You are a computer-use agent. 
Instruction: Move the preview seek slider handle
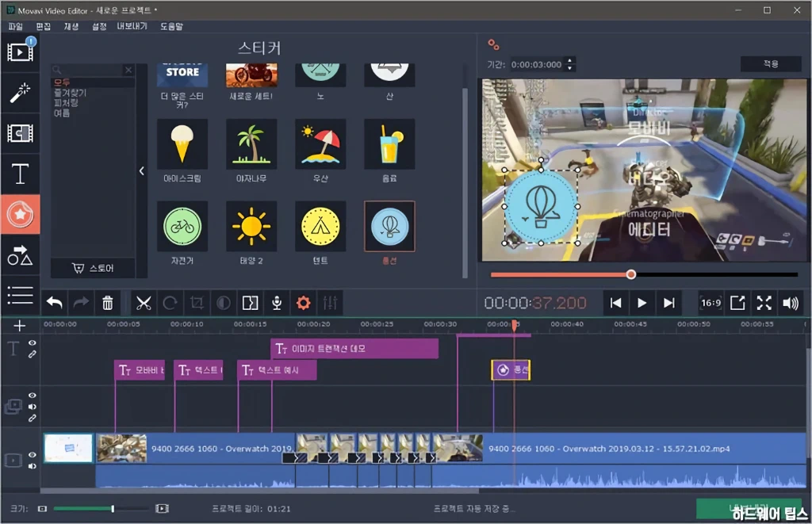coord(630,274)
